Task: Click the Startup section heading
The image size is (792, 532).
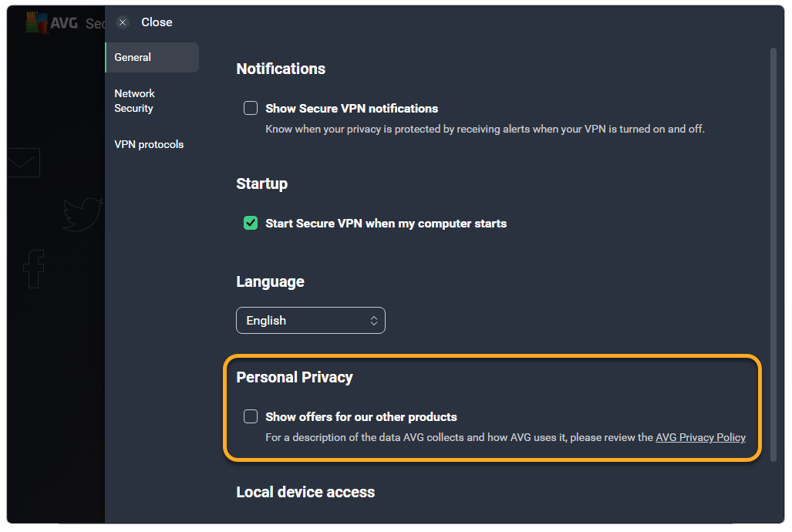Action: click(261, 184)
